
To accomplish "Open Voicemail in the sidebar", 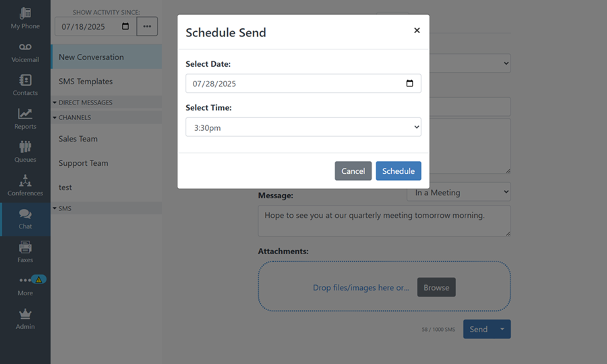I will 25,51.
